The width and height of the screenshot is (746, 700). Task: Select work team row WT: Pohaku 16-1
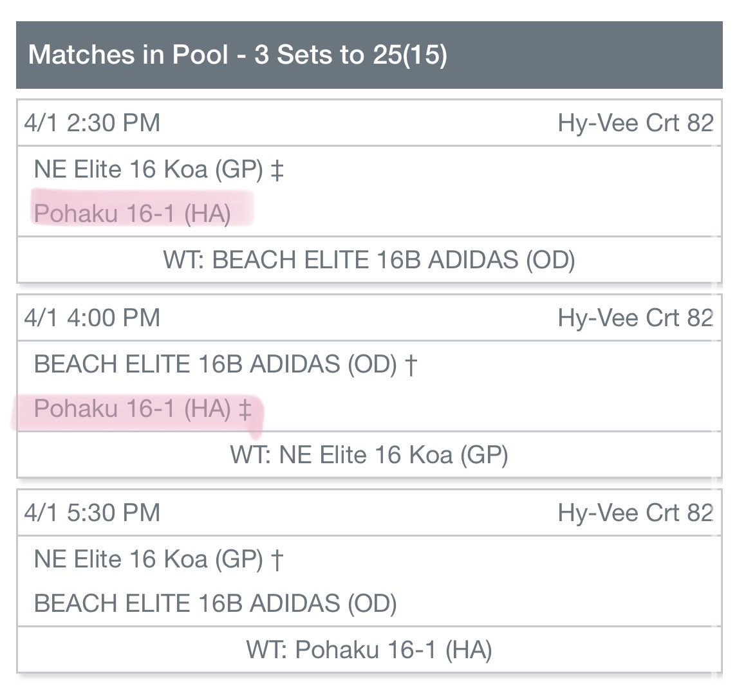tap(369, 650)
